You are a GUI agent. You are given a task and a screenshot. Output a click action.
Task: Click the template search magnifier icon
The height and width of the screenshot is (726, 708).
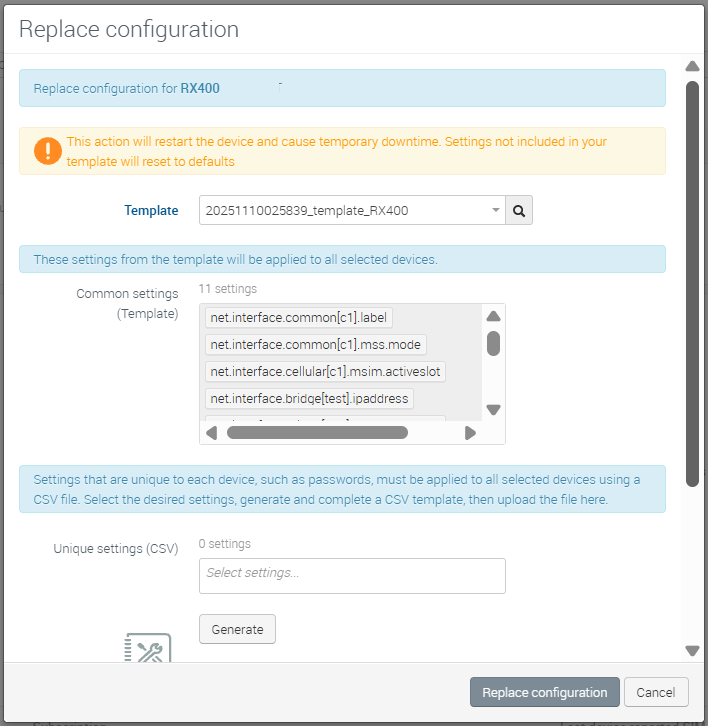coord(519,211)
